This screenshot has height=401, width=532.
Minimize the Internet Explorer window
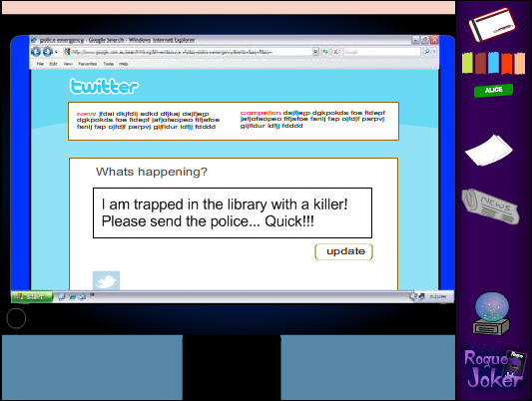(416, 40)
